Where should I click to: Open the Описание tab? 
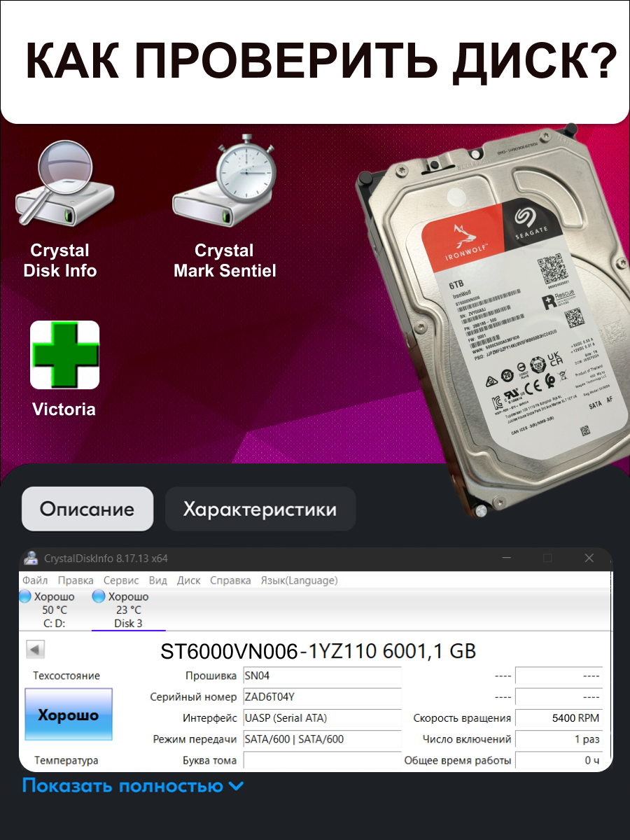coord(87,509)
